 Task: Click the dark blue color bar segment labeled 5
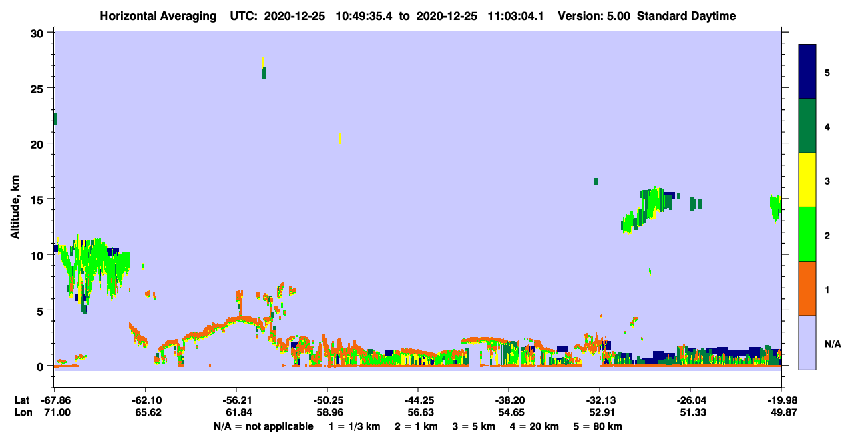pos(807,72)
